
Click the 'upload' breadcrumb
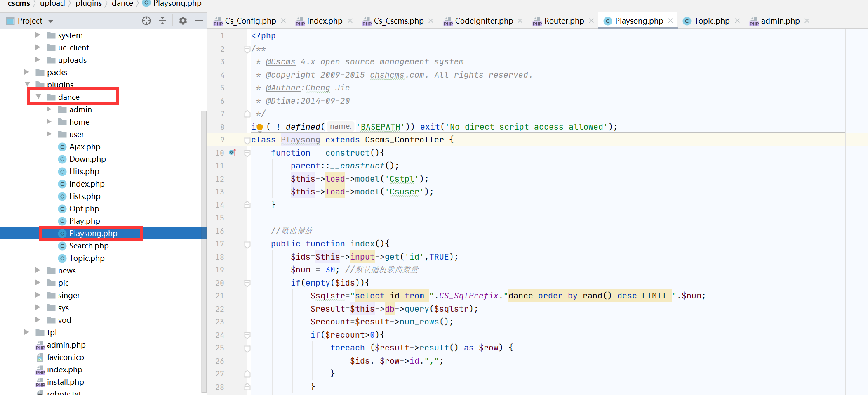point(52,4)
